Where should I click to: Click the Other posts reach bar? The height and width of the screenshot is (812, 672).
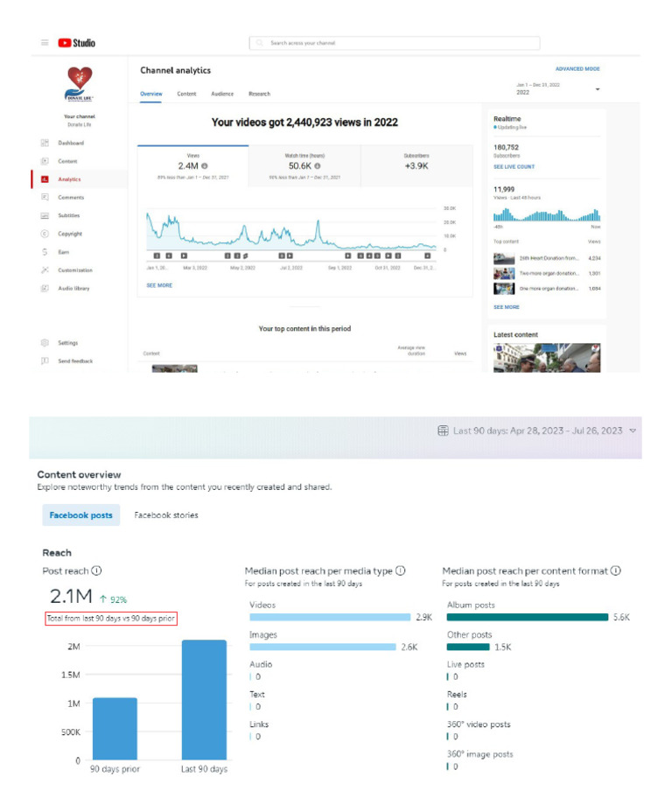[468, 647]
